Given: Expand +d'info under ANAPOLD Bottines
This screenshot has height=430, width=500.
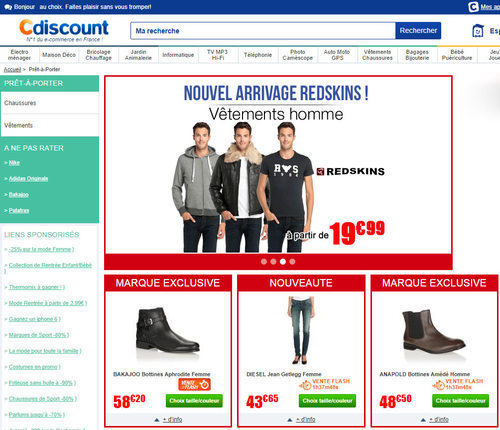Looking at the screenshot, I should (x=439, y=420).
